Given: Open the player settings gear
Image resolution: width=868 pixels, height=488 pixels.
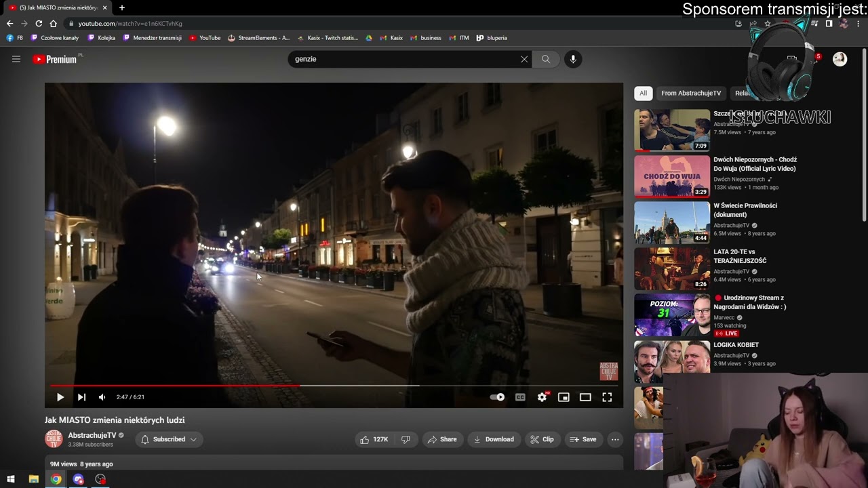Looking at the screenshot, I should (x=542, y=397).
